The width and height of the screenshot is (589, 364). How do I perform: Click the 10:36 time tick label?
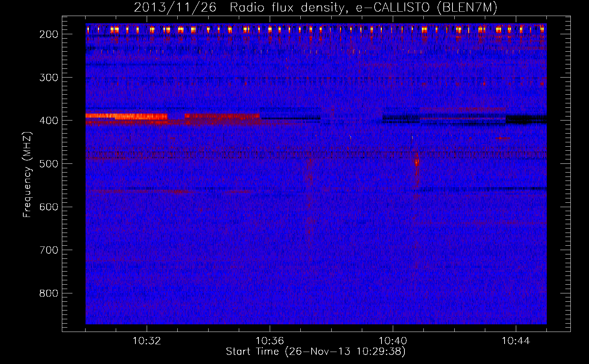[270, 341]
